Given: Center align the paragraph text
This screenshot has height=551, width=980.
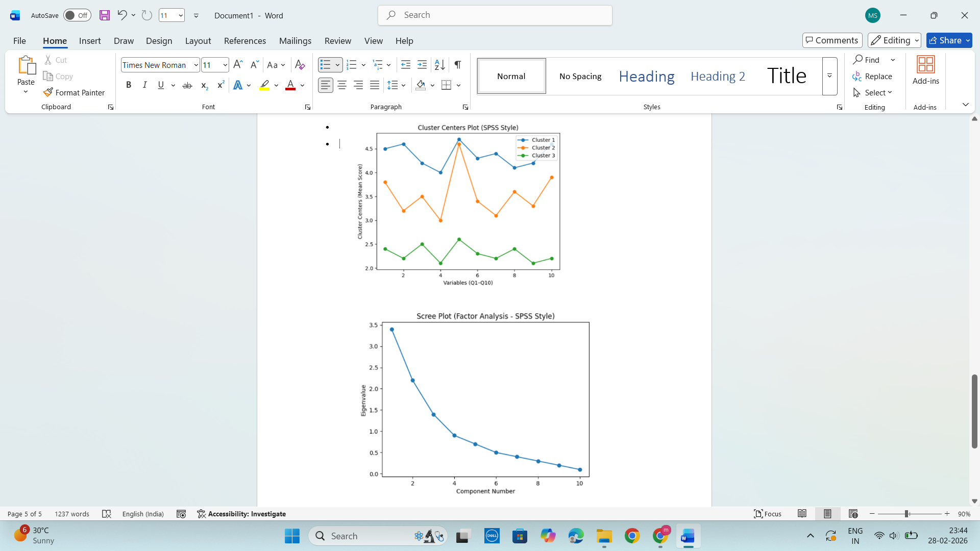Looking at the screenshot, I should tap(342, 85).
